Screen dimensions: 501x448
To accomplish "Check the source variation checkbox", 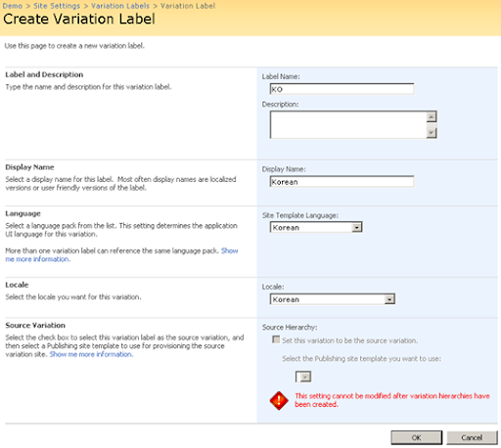I will click(x=276, y=339).
